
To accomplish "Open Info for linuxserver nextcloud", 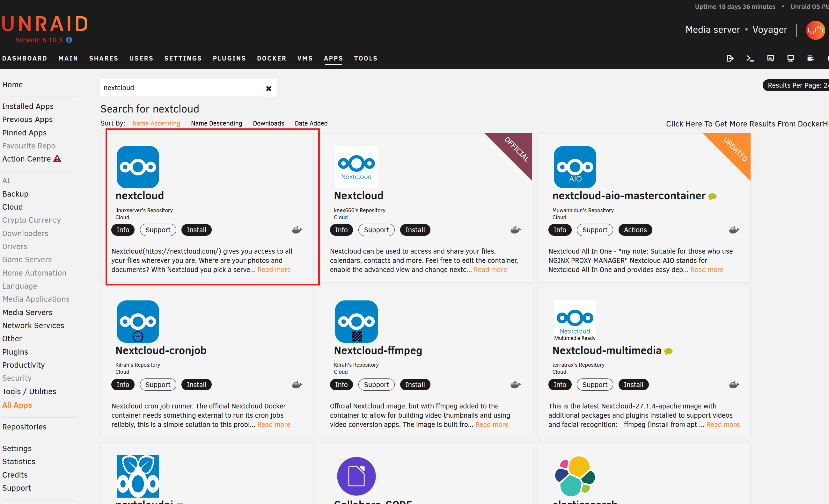I will click(x=122, y=230).
